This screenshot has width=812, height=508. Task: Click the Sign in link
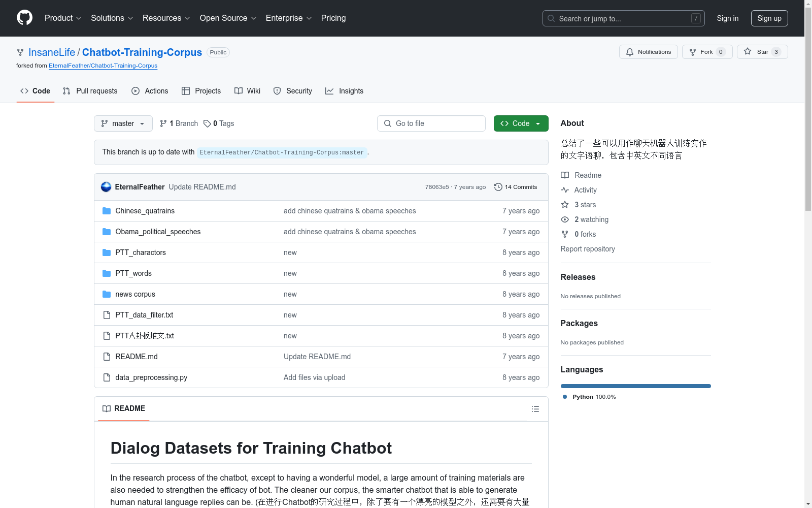[x=728, y=18]
